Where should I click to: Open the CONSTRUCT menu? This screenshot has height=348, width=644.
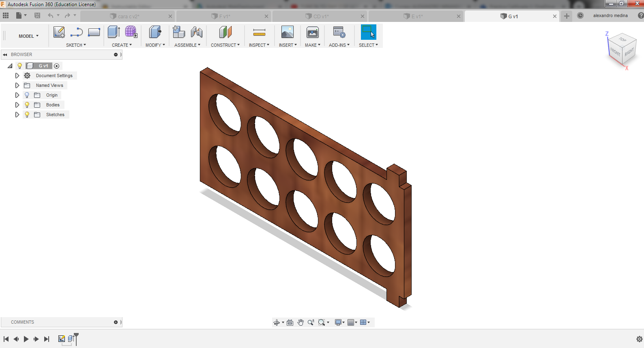point(225,45)
